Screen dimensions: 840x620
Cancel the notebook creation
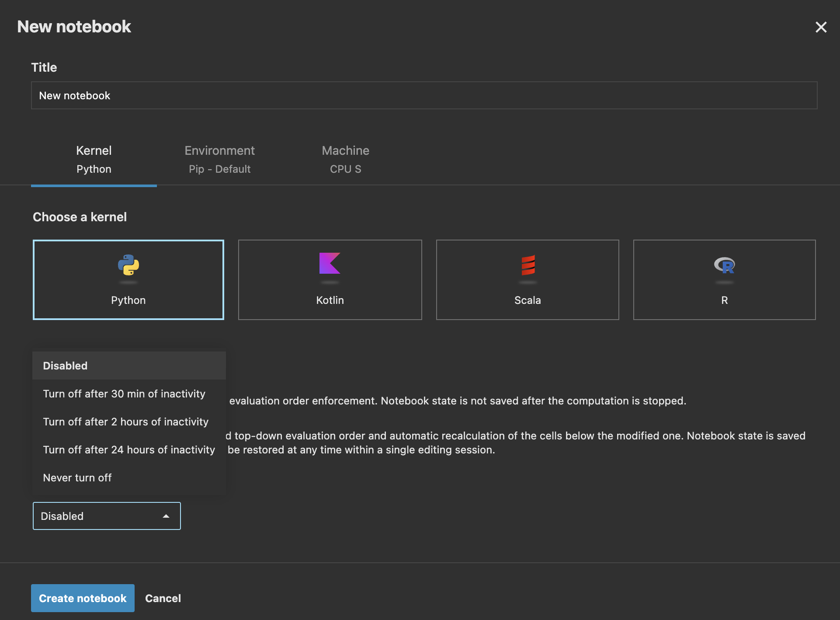163,598
